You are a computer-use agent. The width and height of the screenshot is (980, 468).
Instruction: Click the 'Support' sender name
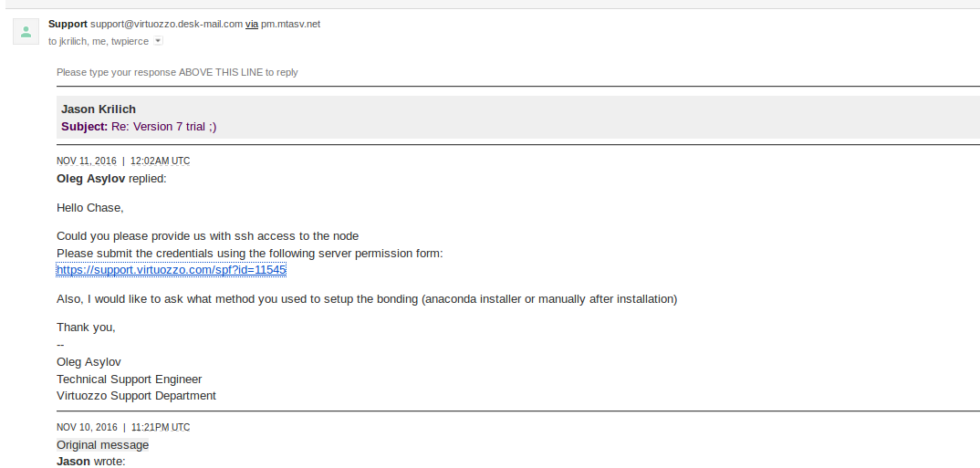point(68,24)
